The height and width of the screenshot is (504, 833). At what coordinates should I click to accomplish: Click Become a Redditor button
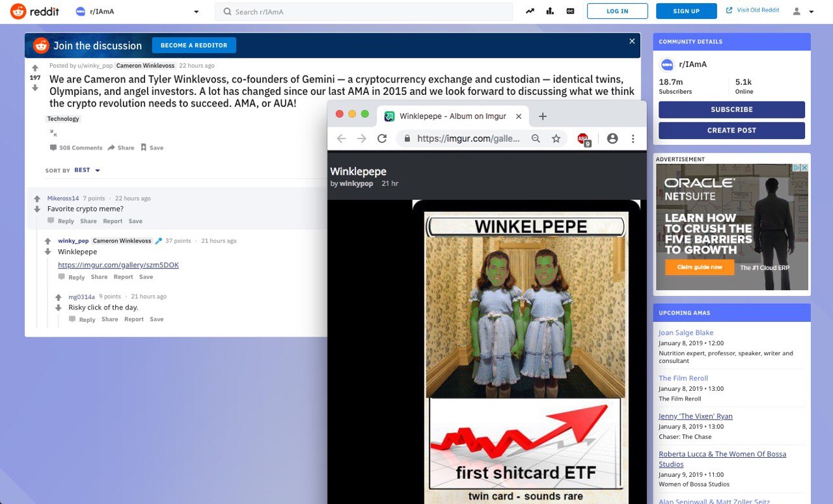click(x=194, y=46)
